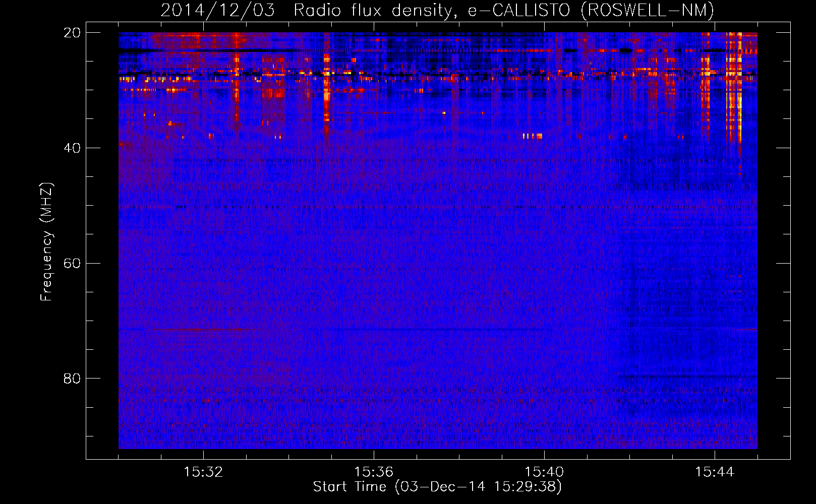Click the '15:40' time tick label
The height and width of the screenshot is (504, 816).
[x=544, y=472]
